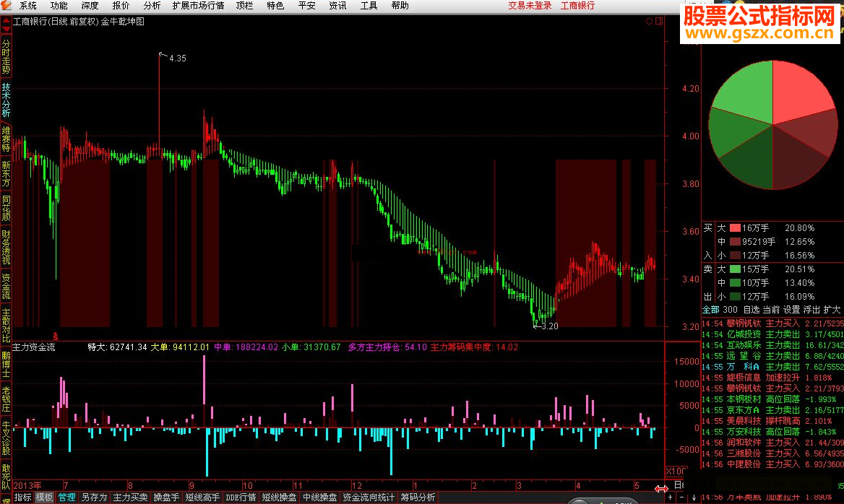This screenshot has width=844, height=504.
Task: Click the 另存为 button in the bottom bar
Action: (94, 498)
